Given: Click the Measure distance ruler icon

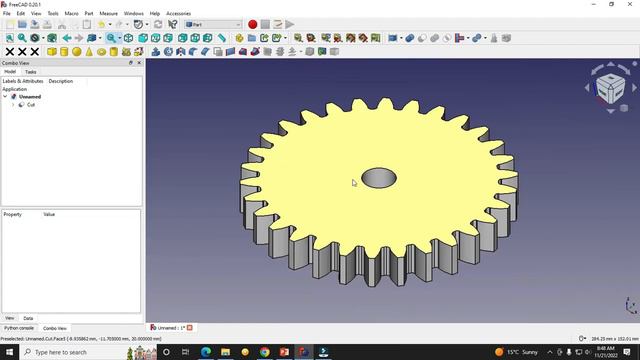Looking at the screenshot, I should point(222,38).
